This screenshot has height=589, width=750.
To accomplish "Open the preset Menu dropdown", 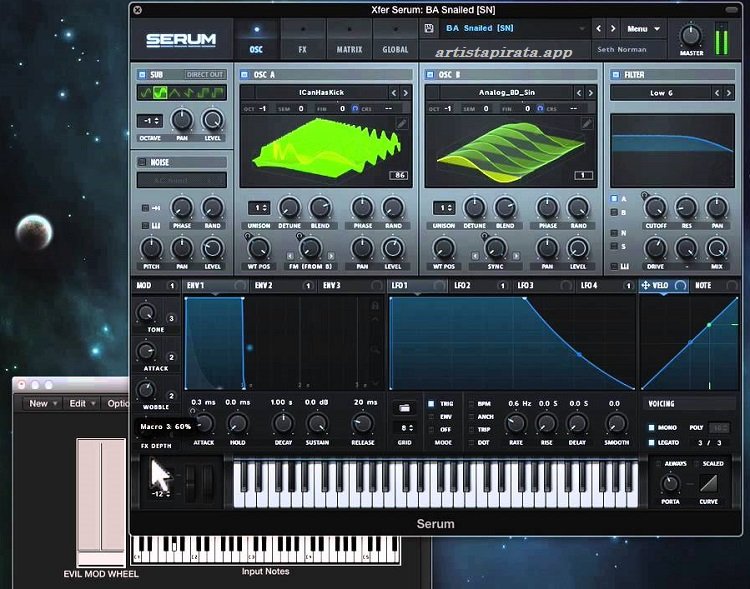I will [x=643, y=29].
